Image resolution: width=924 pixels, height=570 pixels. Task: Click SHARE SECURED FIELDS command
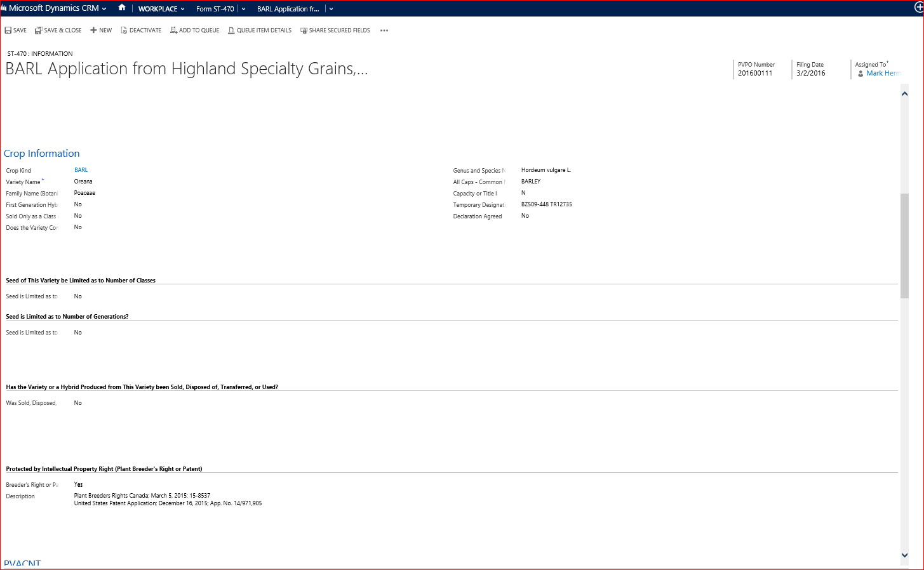point(335,30)
